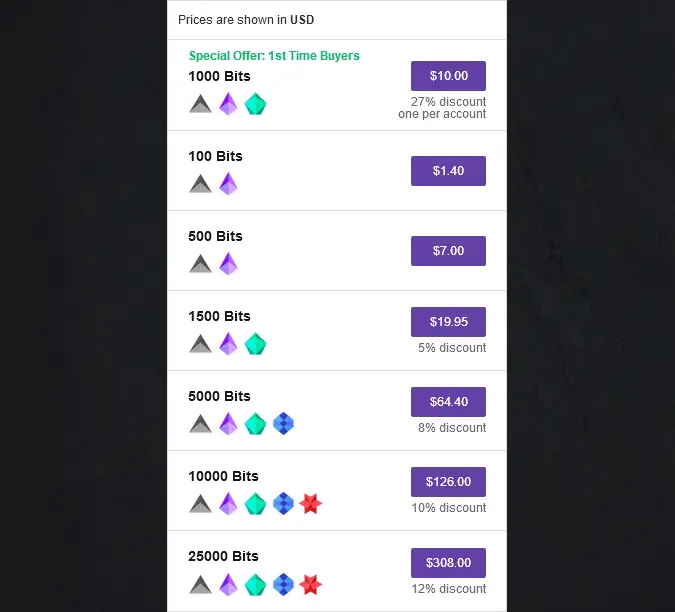
Task: Click the purple gem under 500 Bits
Action: point(228,264)
